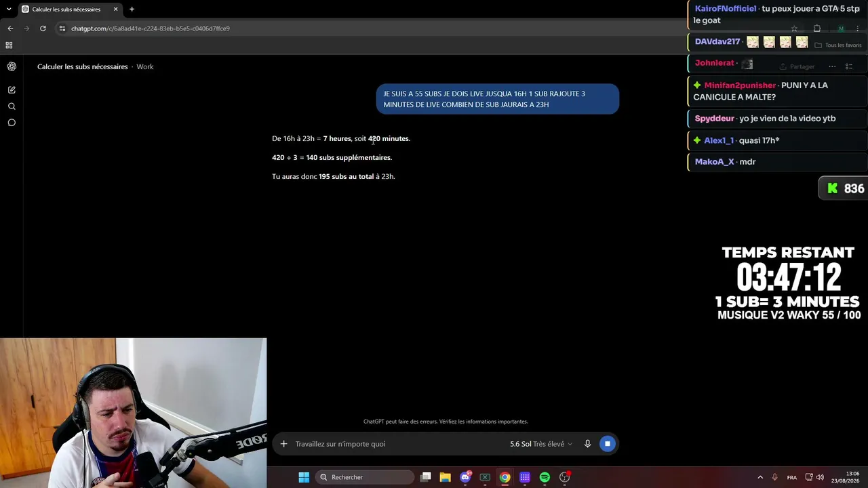Screen dimensions: 868x488
Task: Open the Chrome extensions puzzle icon
Action: coord(817,28)
